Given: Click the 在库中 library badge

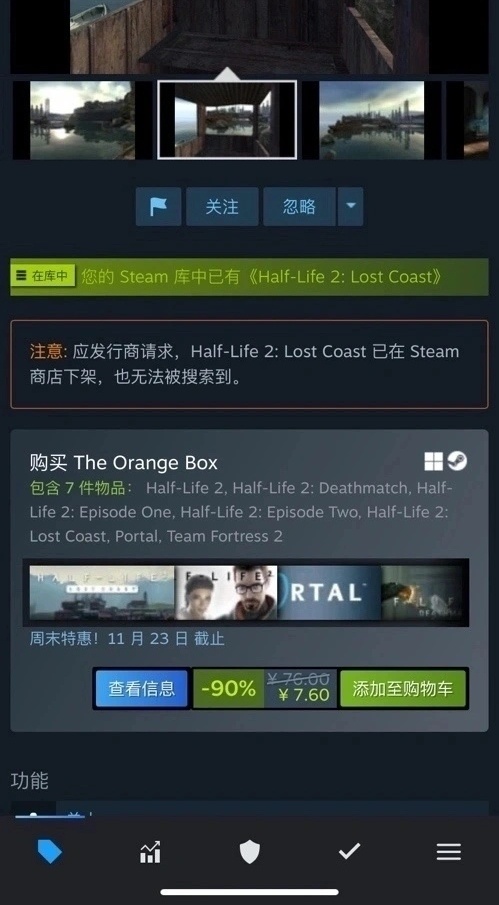Looking at the screenshot, I should pyautogui.click(x=43, y=276).
